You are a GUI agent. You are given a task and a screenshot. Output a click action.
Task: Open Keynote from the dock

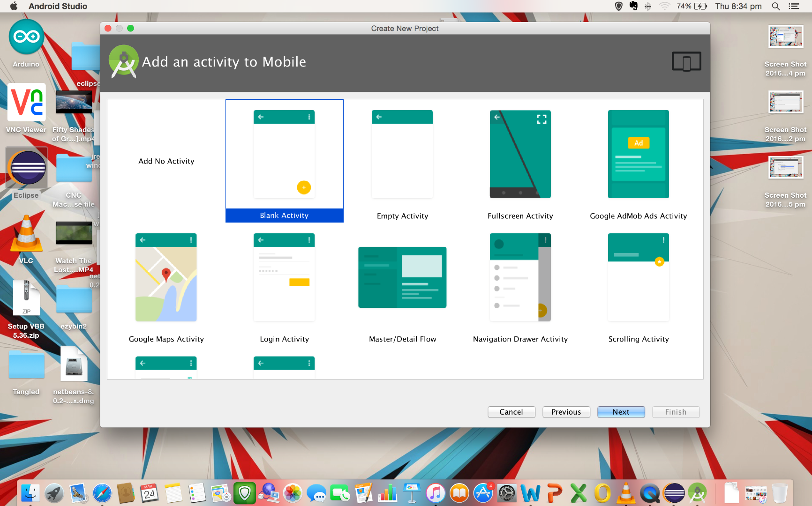click(412, 493)
